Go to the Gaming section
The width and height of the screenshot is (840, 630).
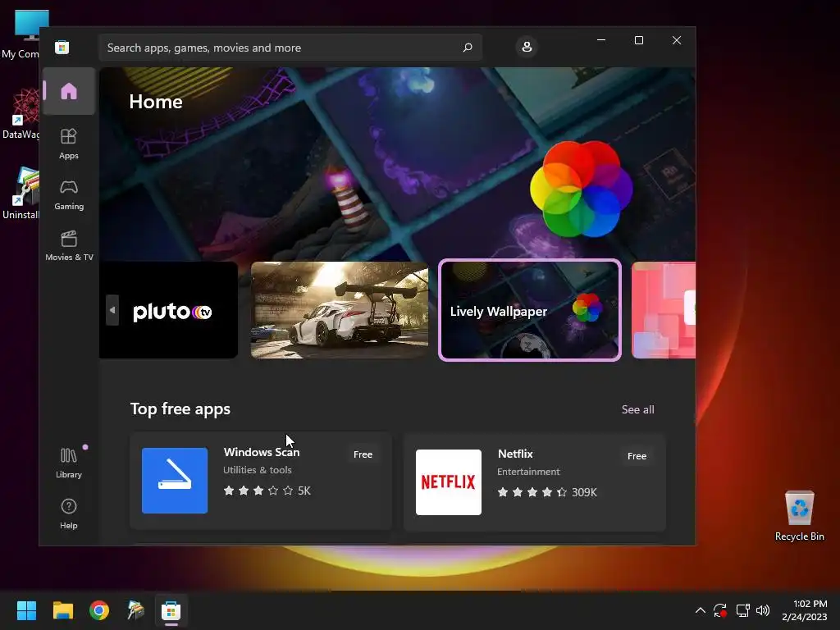pos(69,195)
